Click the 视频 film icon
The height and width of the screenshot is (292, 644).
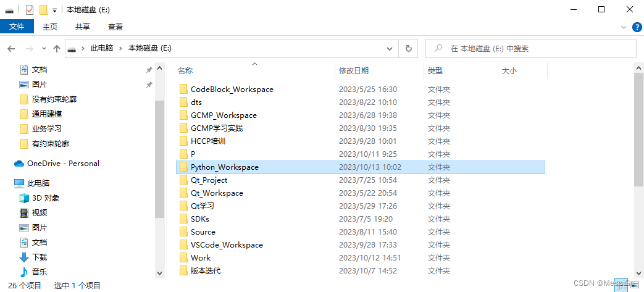point(24,213)
